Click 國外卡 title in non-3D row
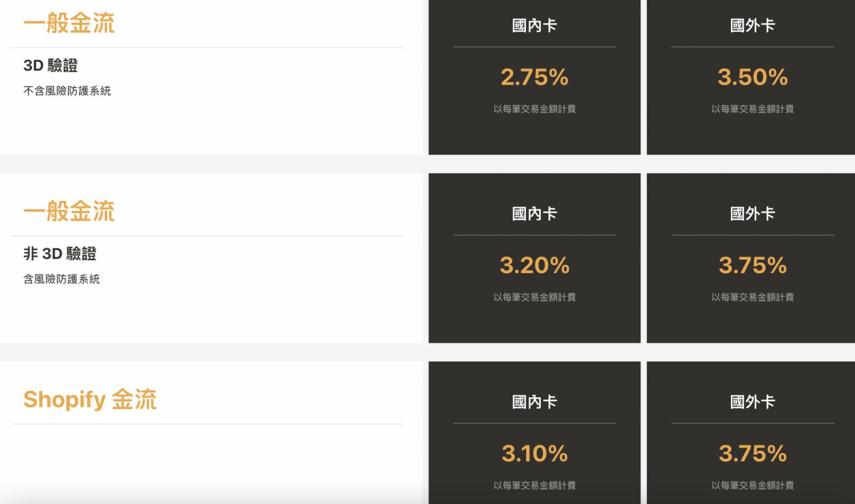Viewport: 855px width, 504px height. (752, 213)
